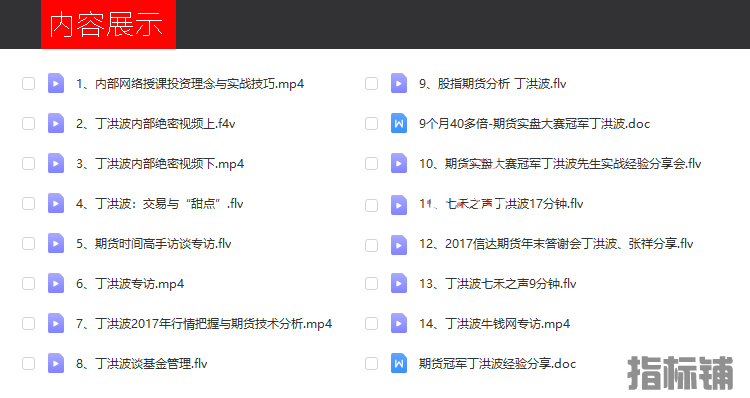The height and width of the screenshot is (398, 750).
Task: Click video icon for 丁洪波牛钱网专访.mp4
Action: pos(399,323)
